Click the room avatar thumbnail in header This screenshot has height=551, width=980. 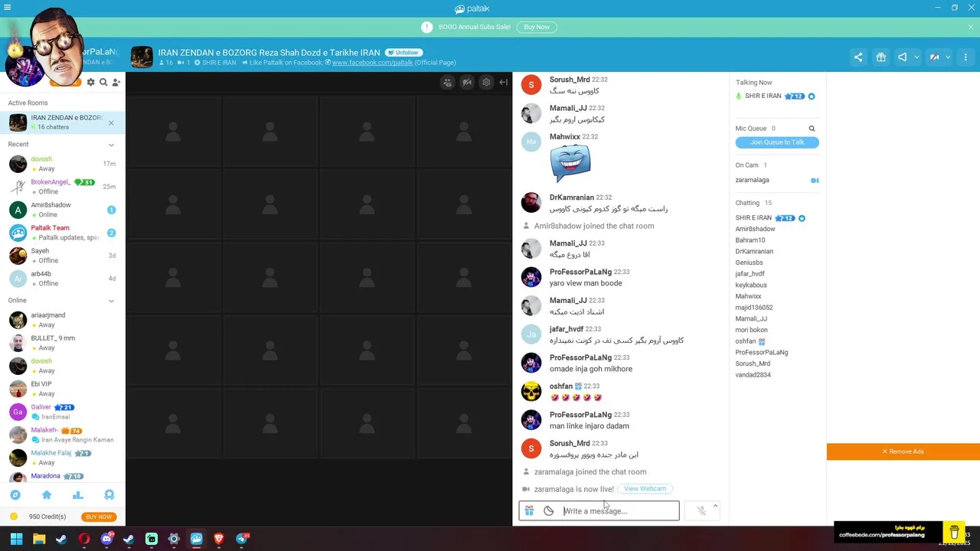[x=142, y=57]
